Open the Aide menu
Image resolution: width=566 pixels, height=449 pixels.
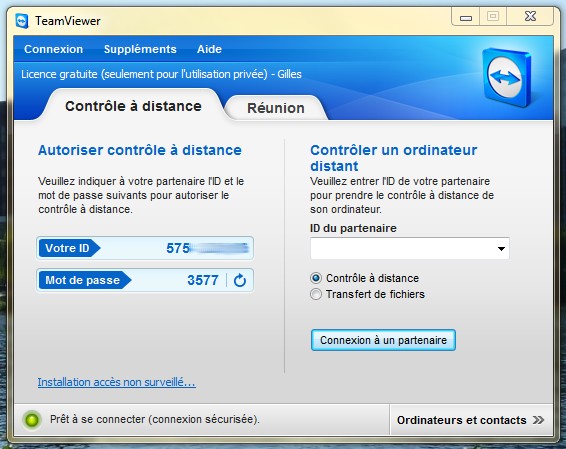click(209, 49)
